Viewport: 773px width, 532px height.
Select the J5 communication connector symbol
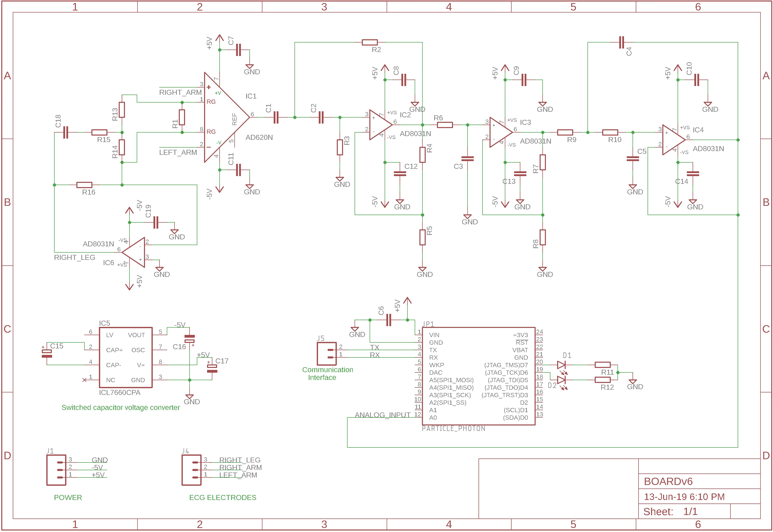327,354
